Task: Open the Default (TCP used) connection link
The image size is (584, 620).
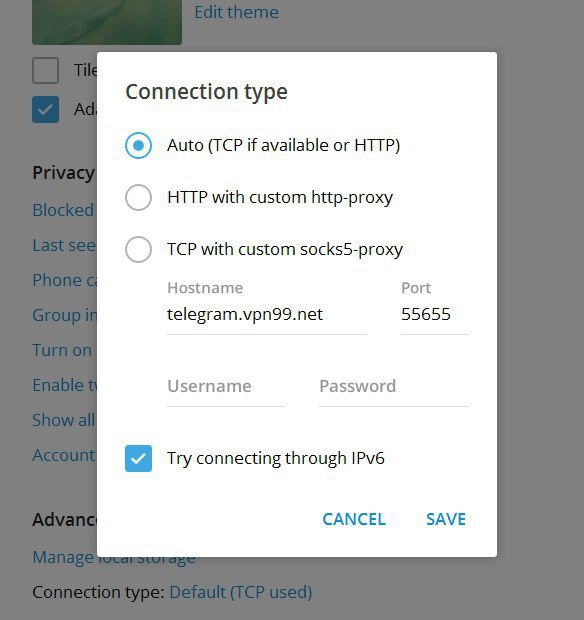Action: [x=241, y=592]
